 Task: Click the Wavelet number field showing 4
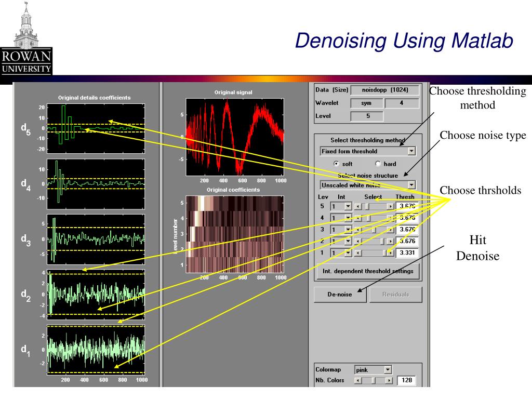pos(402,103)
